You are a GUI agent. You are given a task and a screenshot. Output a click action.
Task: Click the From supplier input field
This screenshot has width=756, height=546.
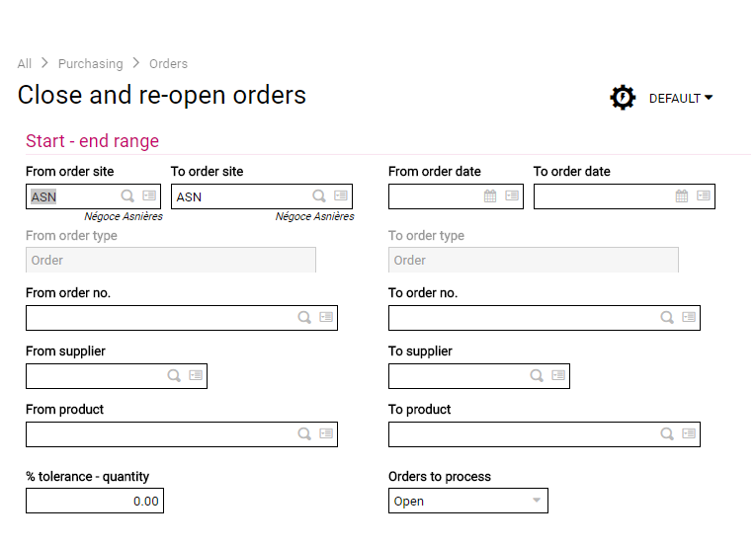click(117, 376)
